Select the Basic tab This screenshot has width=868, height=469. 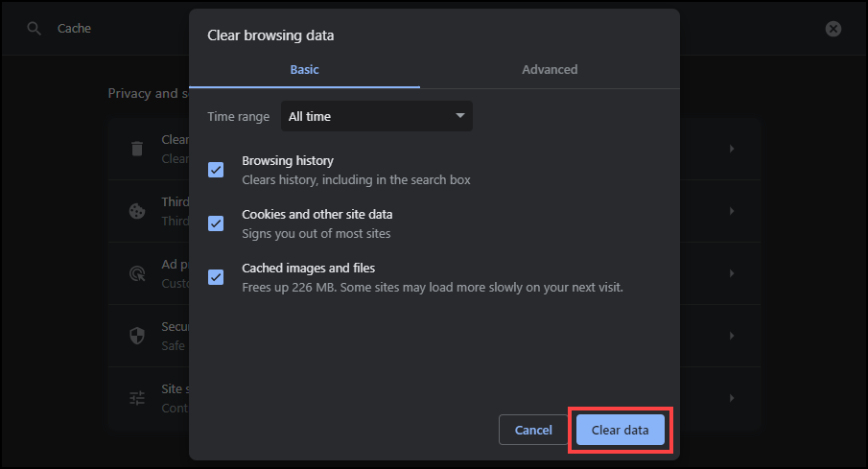304,69
